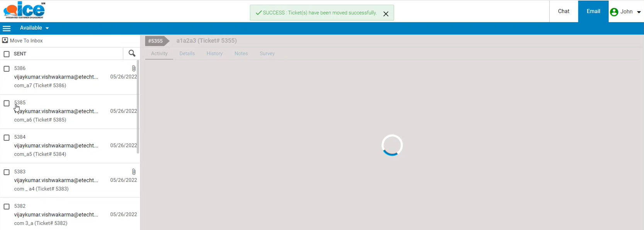Screen dimensions: 644x230
Task: Switch to the Details tab
Action: tap(187, 53)
